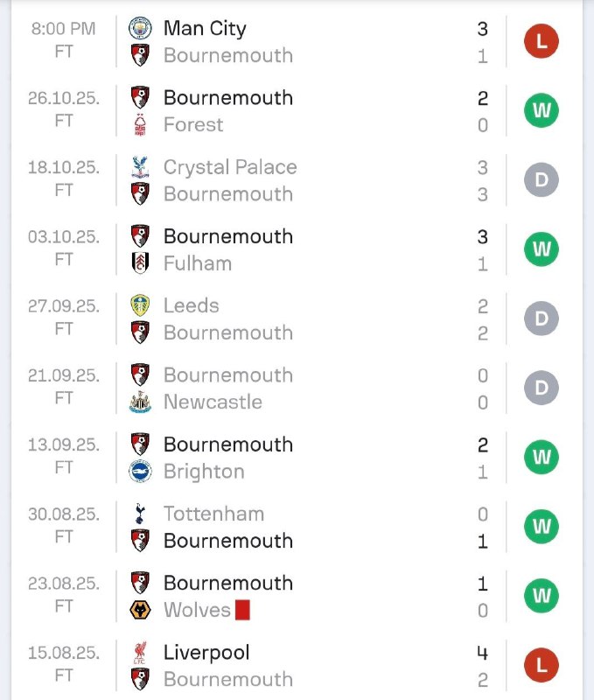Tap the grey D badge for Crystal Palace match
Screen dimensions: 594x700
541,180
